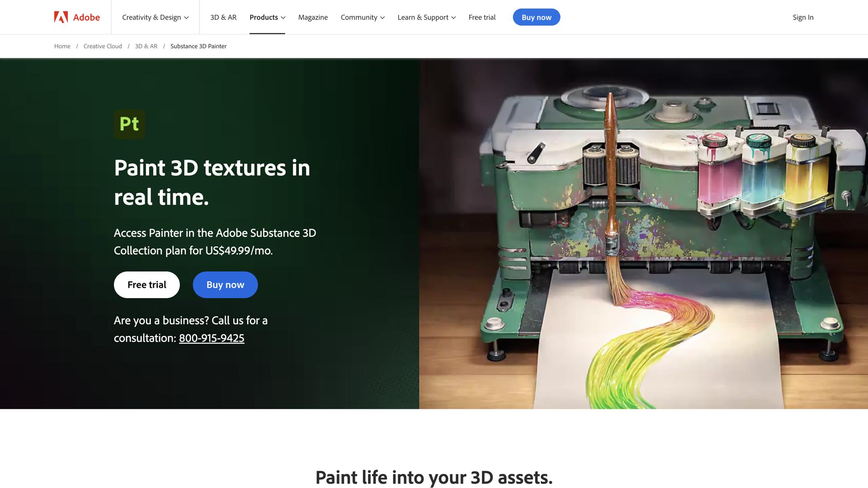Click the Adobe logo

coord(76,17)
